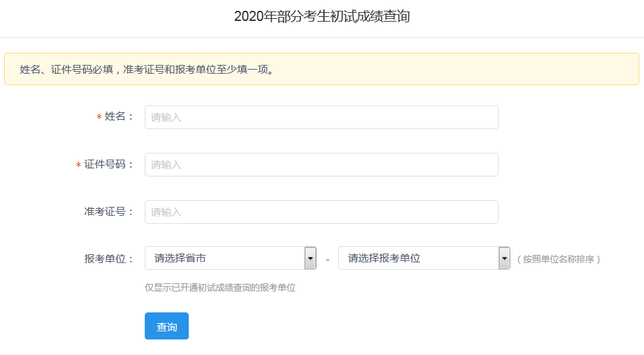Click the 报考单位 field label
The image size is (644, 355).
pos(109,258)
